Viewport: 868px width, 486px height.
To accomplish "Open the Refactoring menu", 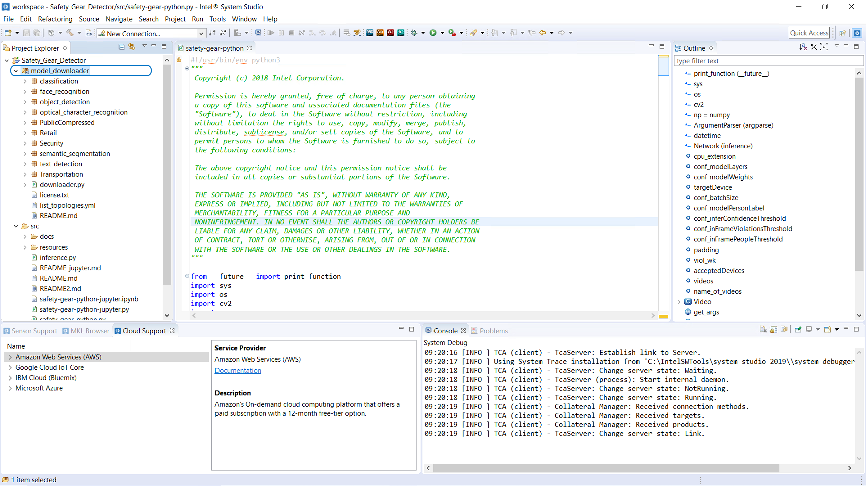I will [55, 19].
